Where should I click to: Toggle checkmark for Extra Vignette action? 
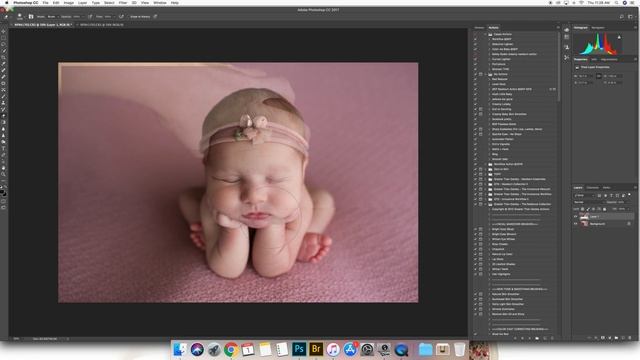tap(476, 144)
